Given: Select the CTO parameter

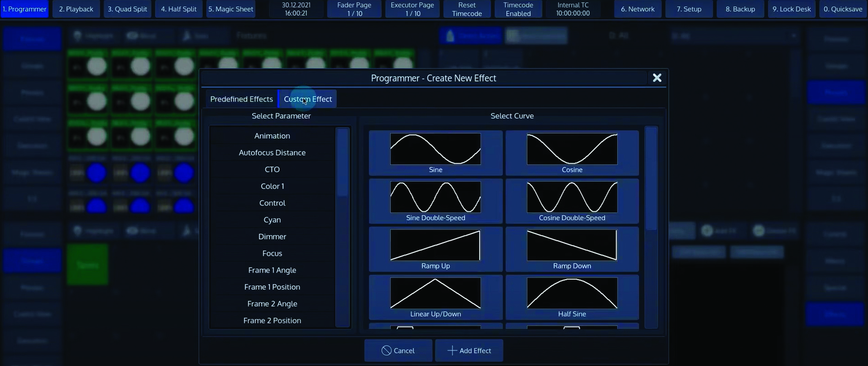Looking at the screenshot, I should coord(272,169).
